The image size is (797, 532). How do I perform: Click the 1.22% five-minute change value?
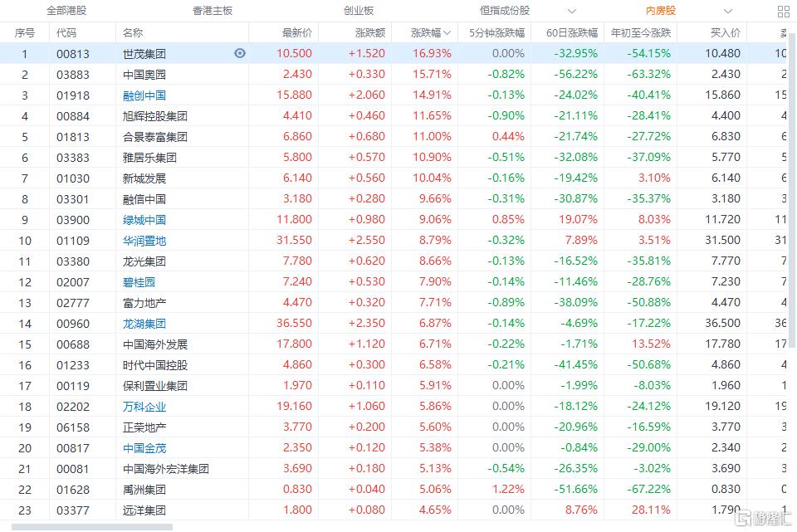click(508, 489)
